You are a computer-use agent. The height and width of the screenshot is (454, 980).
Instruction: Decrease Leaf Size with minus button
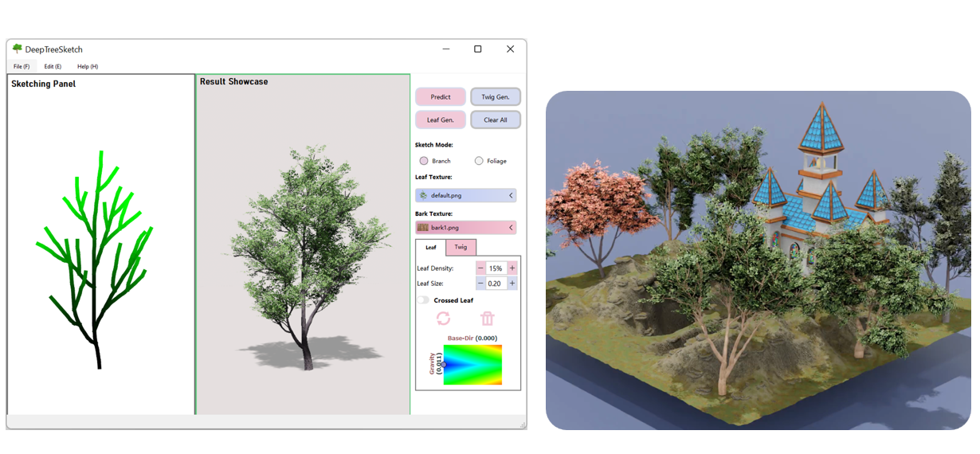(480, 284)
